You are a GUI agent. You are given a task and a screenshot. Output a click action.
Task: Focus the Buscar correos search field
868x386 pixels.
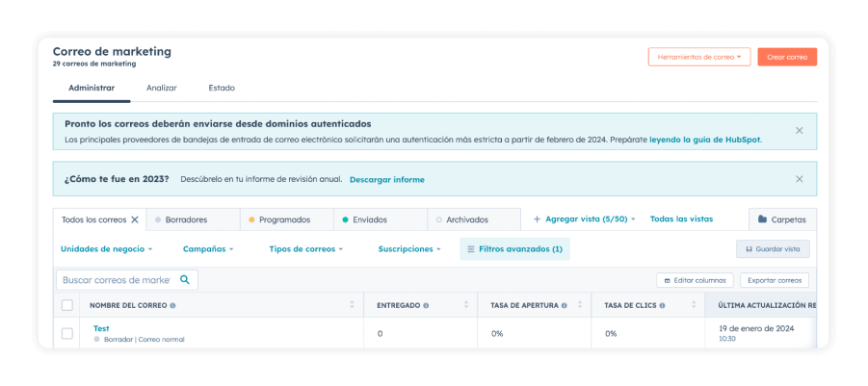tap(116, 280)
